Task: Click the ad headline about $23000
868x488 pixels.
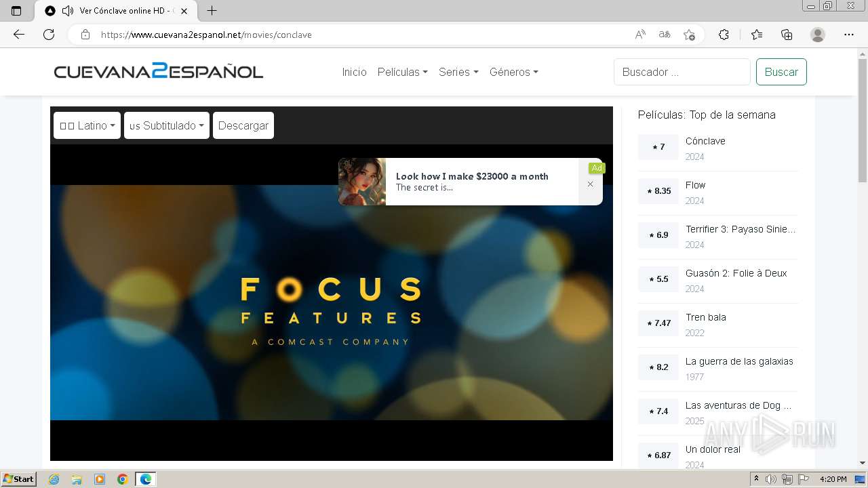Action: [x=472, y=176]
